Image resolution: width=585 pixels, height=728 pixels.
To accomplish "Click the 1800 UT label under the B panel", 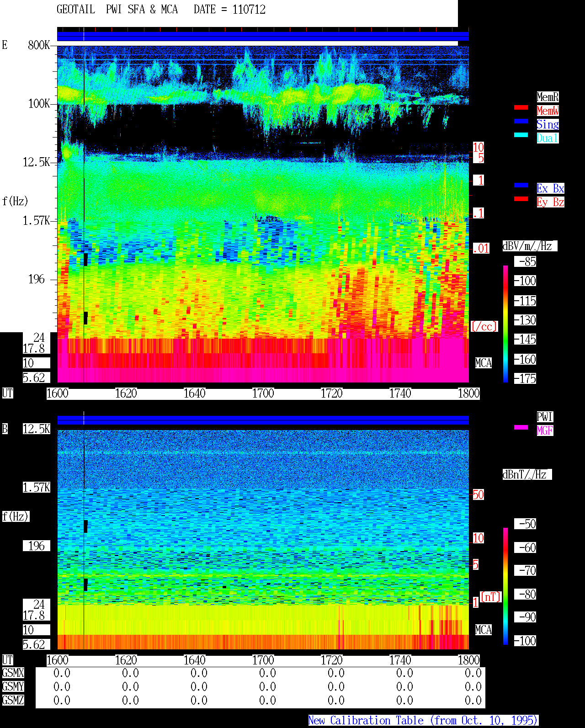I will 469,660.
